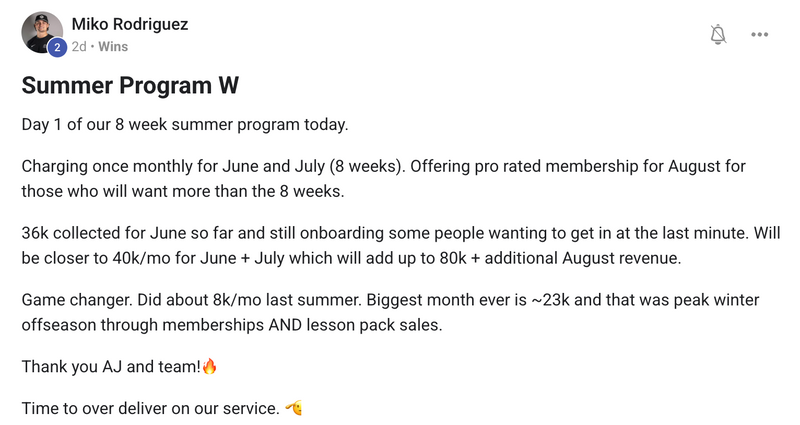The width and height of the screenshot is (800, 425).
Task: Open the Miko Rodriguez name link
Action: (130, 24)
